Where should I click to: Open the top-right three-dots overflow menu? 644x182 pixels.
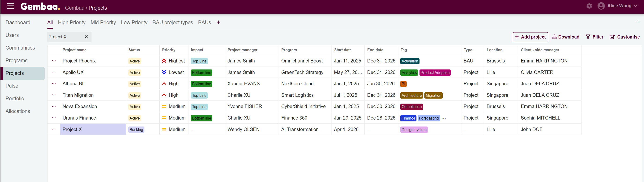637,21
